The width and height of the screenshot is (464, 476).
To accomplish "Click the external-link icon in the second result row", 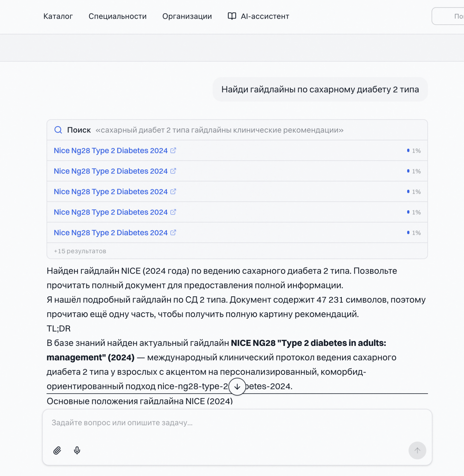I will pyautogui.click(x=173, y=171).
